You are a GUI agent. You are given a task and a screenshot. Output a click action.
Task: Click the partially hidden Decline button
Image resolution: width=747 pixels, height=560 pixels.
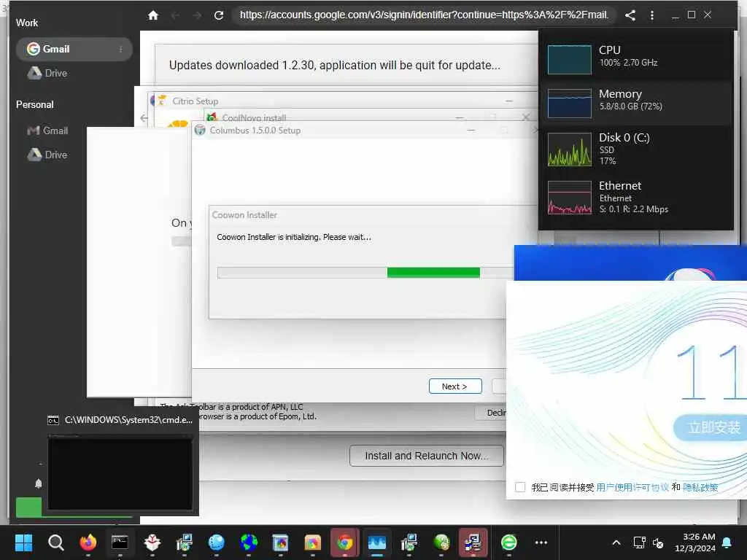pos(491,413)
